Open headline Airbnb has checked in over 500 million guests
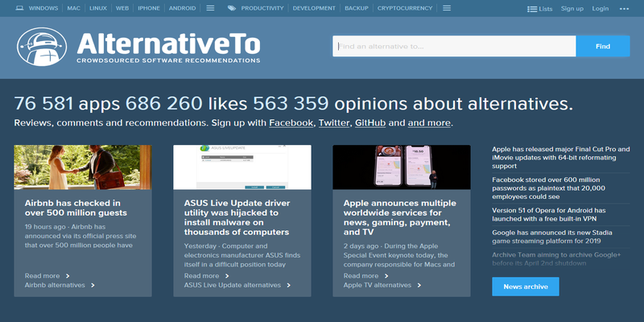The image size is (644, 322). tap(76, 208)
